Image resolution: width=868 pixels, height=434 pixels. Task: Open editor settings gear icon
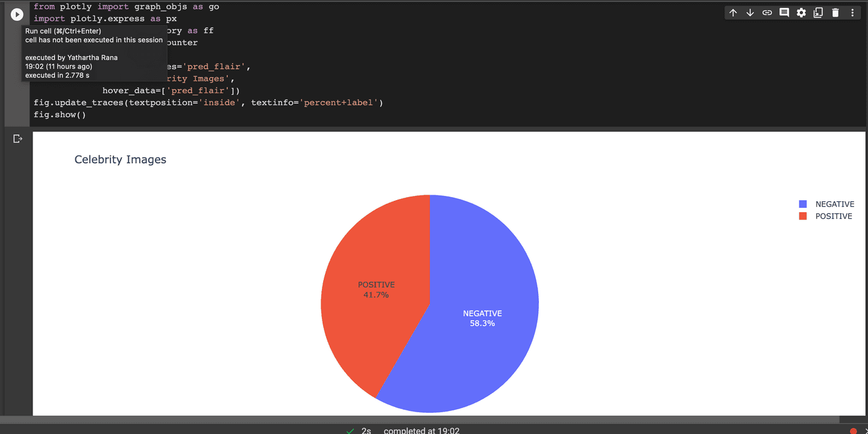point(801,13)
